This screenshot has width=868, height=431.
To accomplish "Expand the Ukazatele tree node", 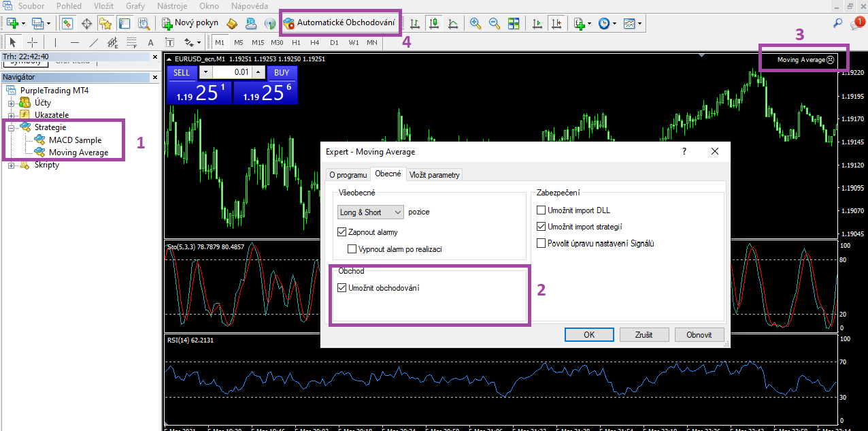I will pos(11,115).
